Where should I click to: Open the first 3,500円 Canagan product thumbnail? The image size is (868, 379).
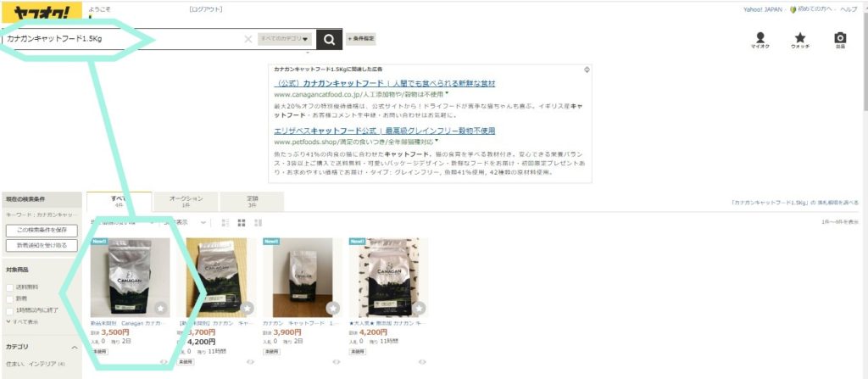point(130,277)
